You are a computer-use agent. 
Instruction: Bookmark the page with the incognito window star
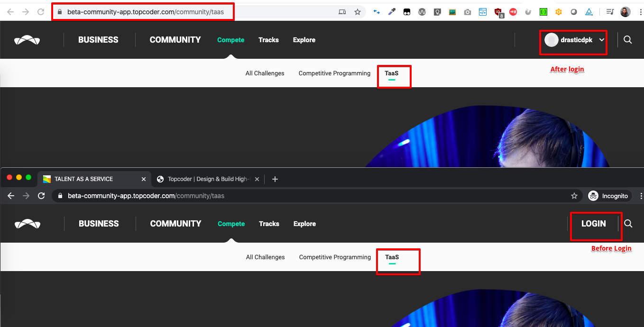point(574,196)
